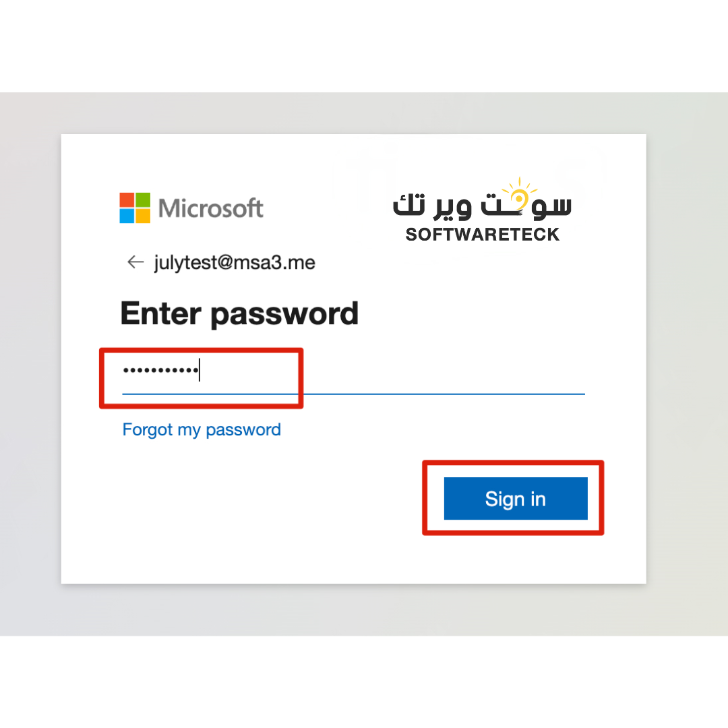
Task: Click the yellow lightbulb in Softwareteck logo
Action: click(x=519, y=194)
